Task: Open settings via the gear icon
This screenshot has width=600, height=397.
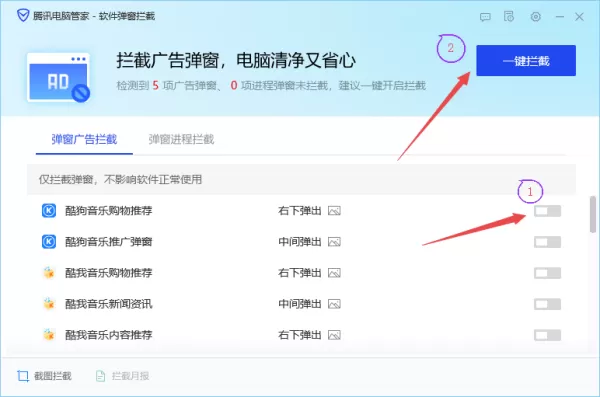Action: 536,17
